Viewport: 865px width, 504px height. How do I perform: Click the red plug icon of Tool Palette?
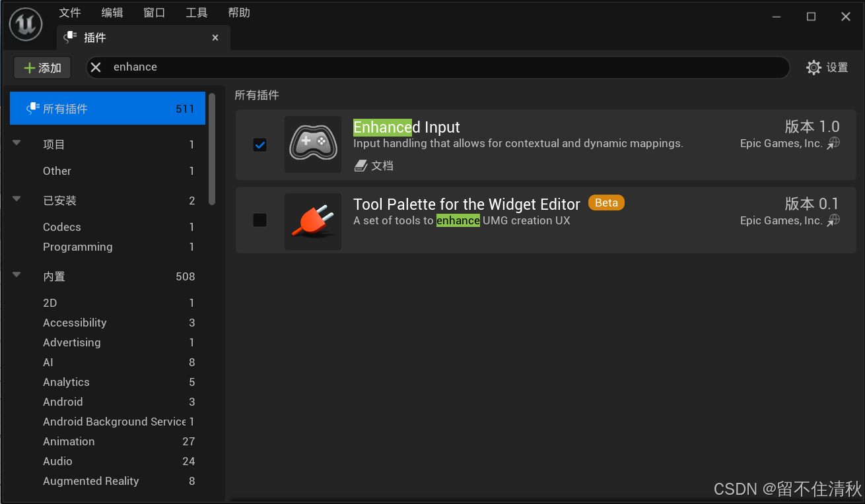click(x=313, y=222)
